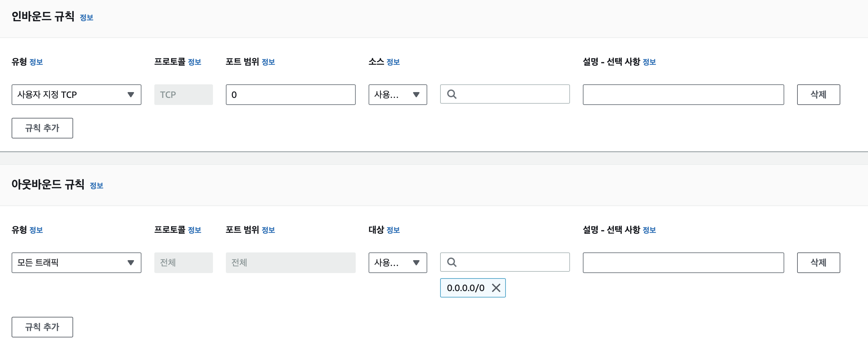Open inbound '설명 - 선택 사항' 정보 link
The width and height of the screenshot is (868, 340).
(649, 62)
